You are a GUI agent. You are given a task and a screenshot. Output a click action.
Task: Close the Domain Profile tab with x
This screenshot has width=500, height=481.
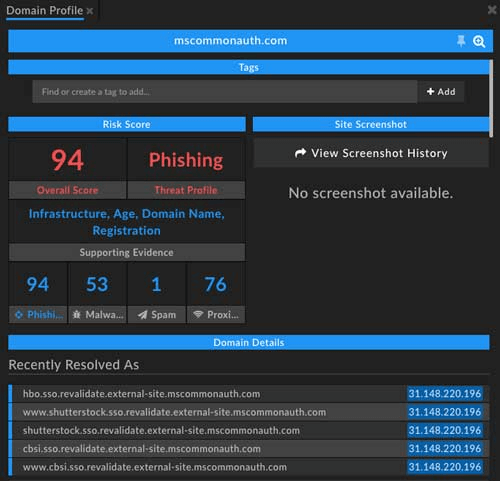pos(90,11)
